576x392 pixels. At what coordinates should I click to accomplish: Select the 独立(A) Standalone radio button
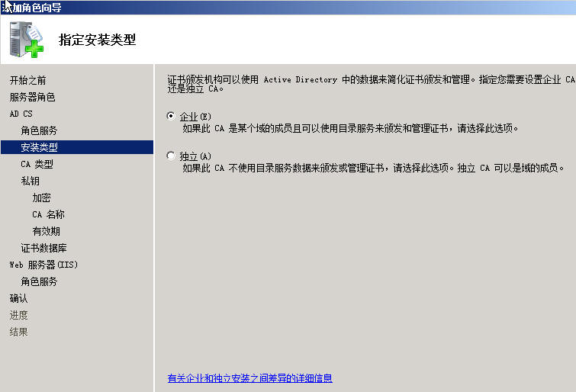click(170, 156)
